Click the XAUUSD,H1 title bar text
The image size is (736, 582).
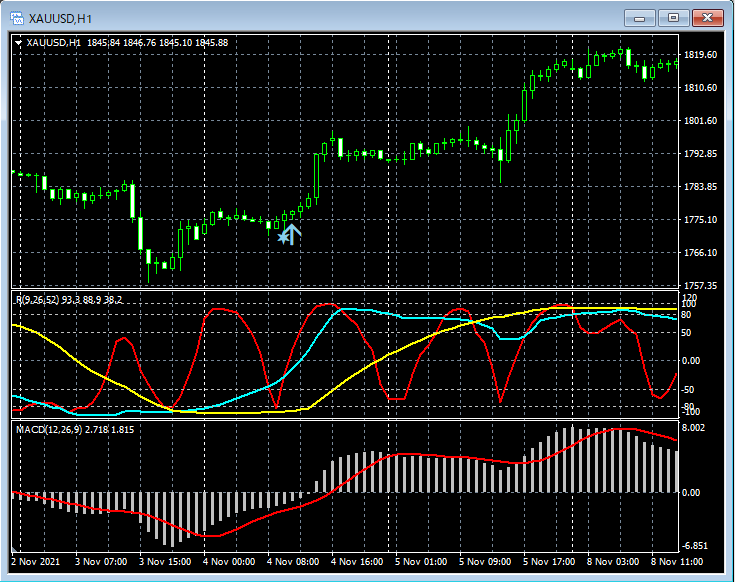click(x=60, y=18)
